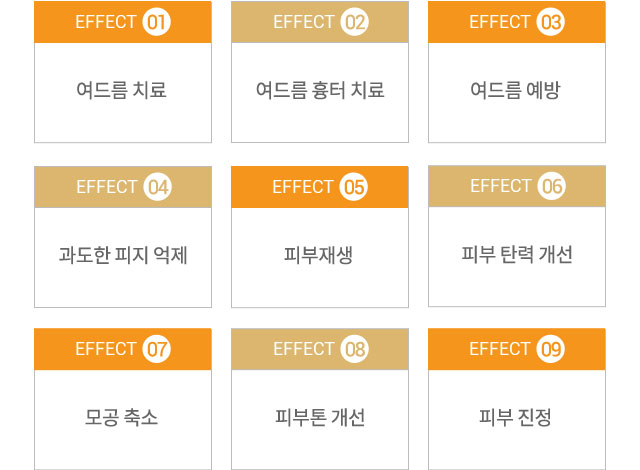Click the 피부톤 개선 card text
The image size is (640, 470).
[x=320, y=417]
